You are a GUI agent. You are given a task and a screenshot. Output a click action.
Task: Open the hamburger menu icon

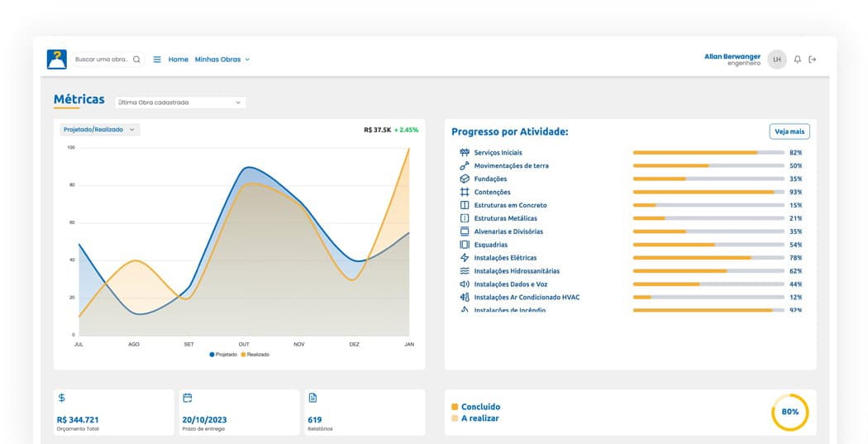click(157, 60)
